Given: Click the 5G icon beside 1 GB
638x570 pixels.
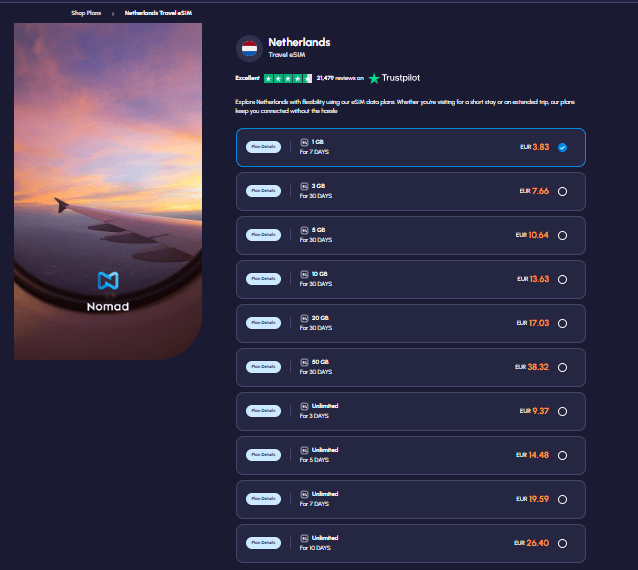Looking at the screenshot, I should [x=304, y=142].
